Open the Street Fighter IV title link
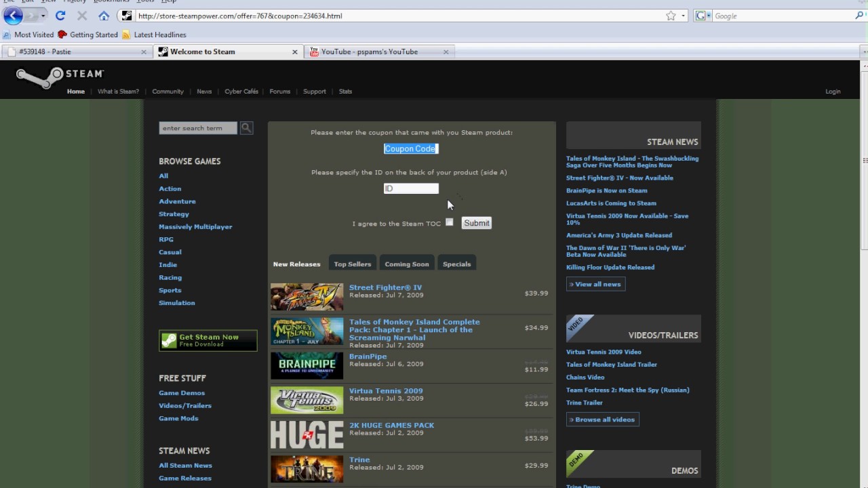 [x=385, y=287]
